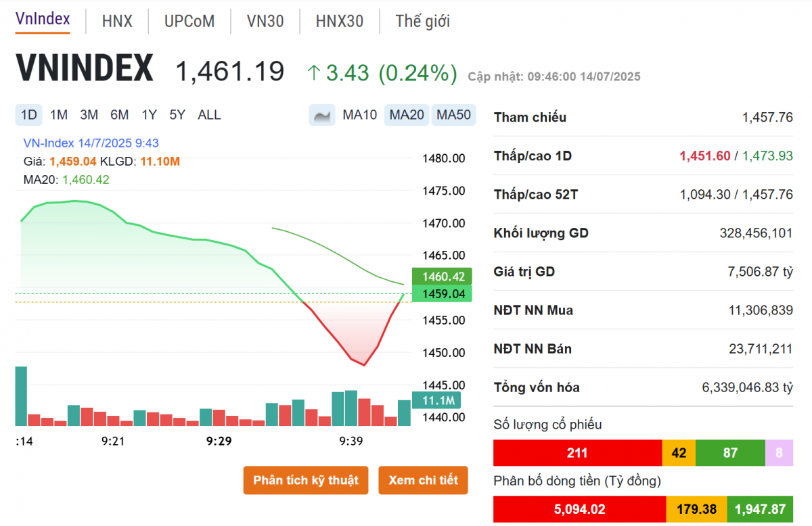Click the index value 1,461.19
Screen dimensions: 812x526
230,71
